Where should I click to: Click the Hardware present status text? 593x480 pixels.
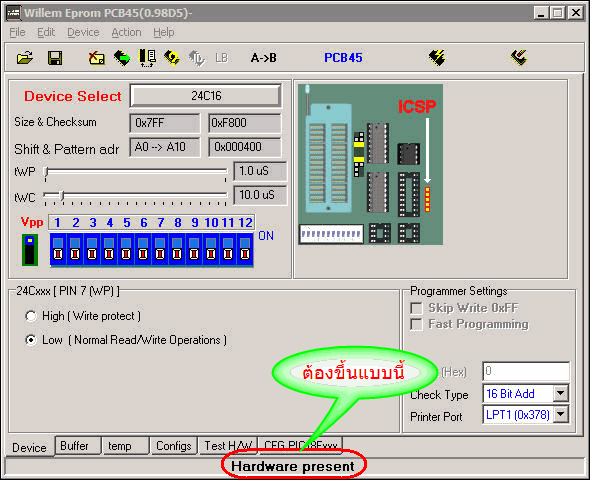coord(293,466)
